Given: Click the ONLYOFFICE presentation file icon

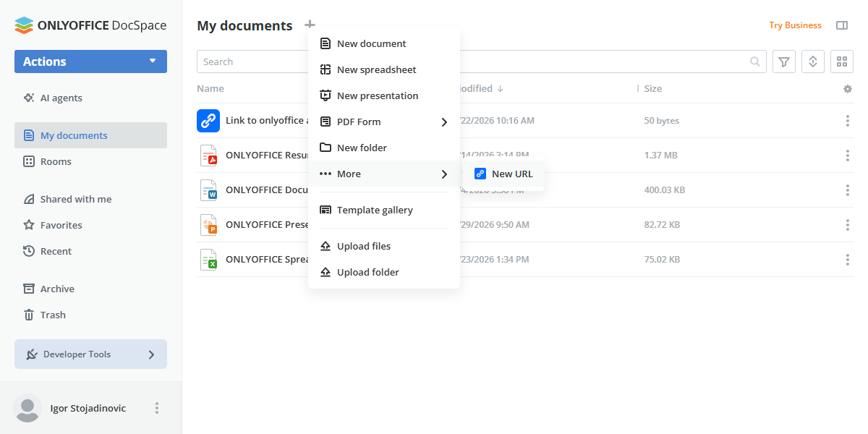Looking at the screenshot, I should 208,225.
